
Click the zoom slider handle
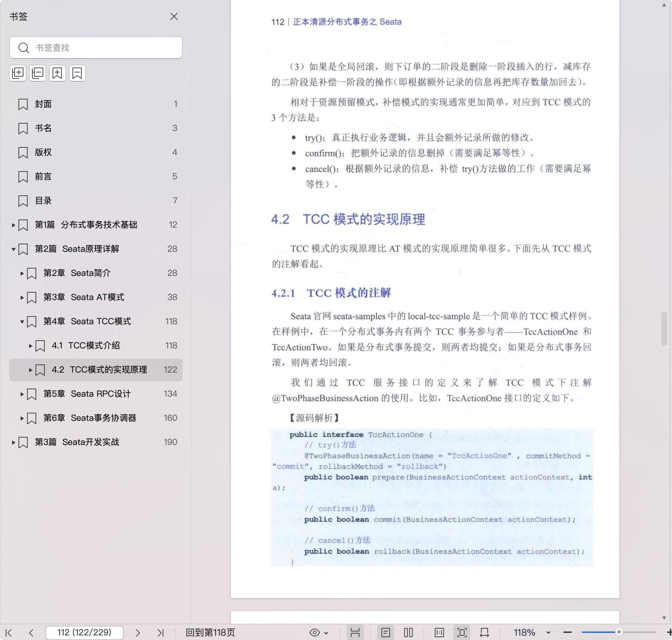pos(619,632)
